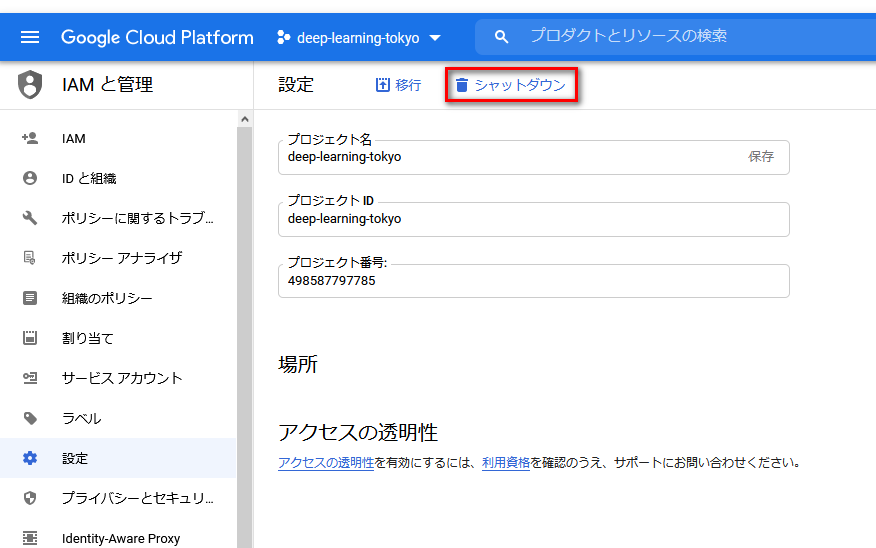Click the プロジェクト番号 field value 498587797785
Viewport: 876px width, 548px height.
point(331,280)
